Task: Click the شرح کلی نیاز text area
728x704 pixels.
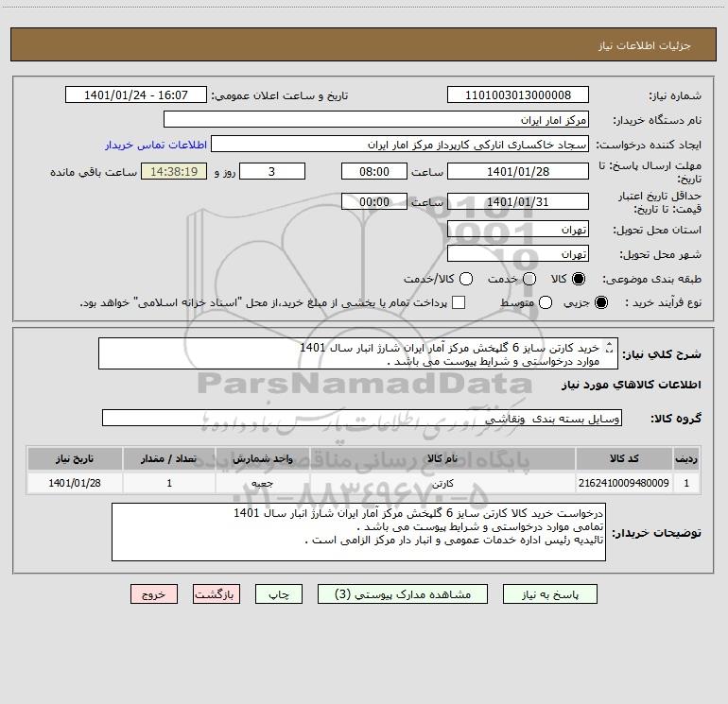Action: (358, 354)
